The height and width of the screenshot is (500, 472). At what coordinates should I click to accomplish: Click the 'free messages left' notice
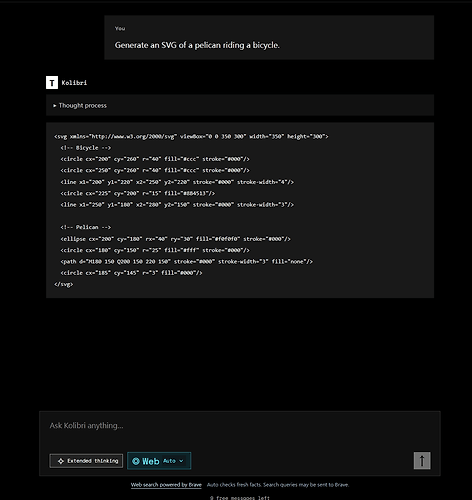(240, 497)
